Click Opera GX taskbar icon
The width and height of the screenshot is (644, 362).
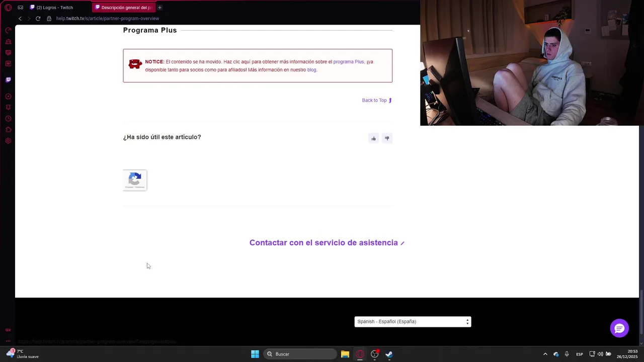pyautogui.click(x=360, y=354)
